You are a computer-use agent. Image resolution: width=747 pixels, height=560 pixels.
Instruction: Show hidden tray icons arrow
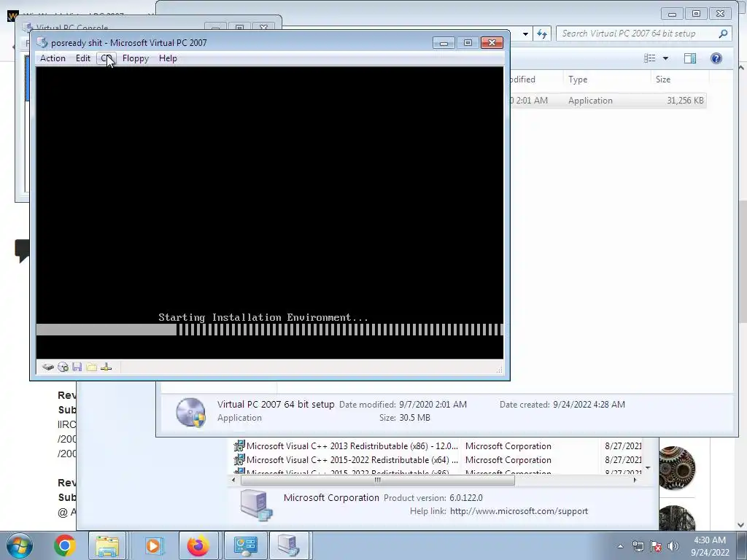[620, 546]
